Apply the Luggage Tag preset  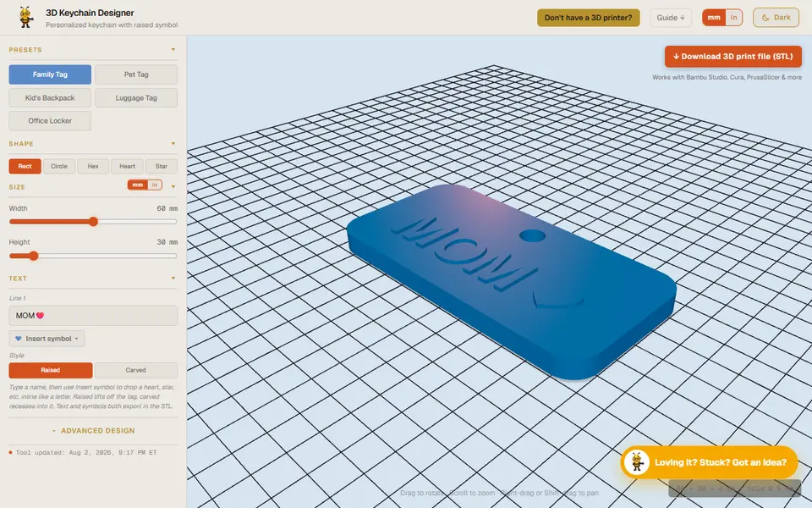[x=136, y=98]
